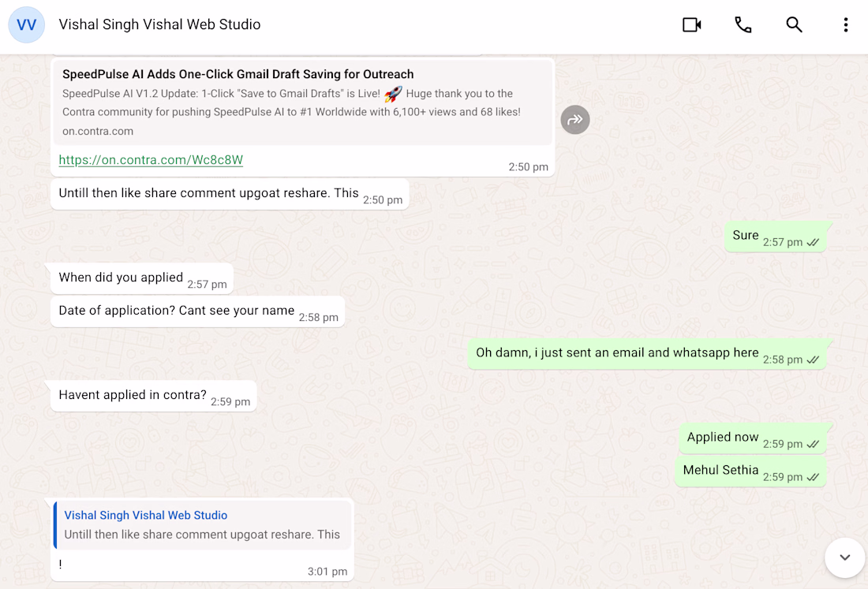Start a voice call using the phone icon
Viewport: 868px width, 589px height.
coord(743,25)
